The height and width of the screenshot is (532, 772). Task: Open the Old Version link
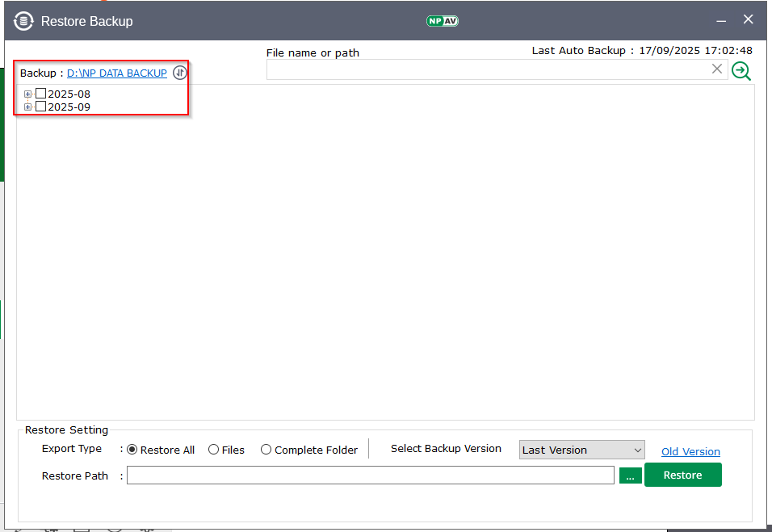pyautogui.click(x=690, y=451)
